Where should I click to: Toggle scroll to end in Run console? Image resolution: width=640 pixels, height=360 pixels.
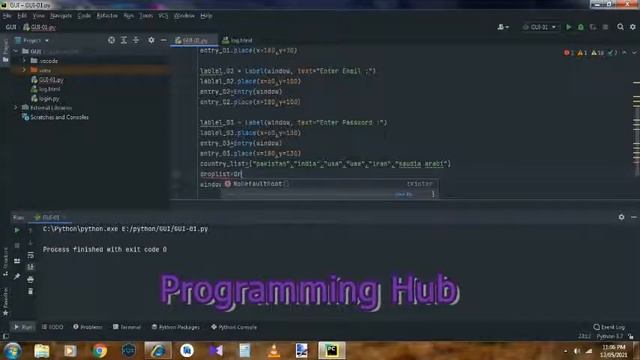(x=30, y=267)
